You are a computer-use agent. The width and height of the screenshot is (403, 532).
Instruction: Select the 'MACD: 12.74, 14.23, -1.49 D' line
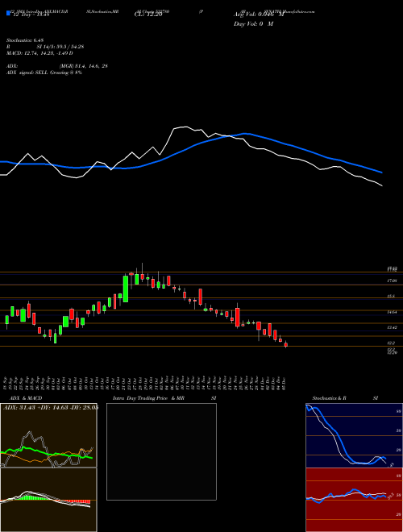point(39,53)
